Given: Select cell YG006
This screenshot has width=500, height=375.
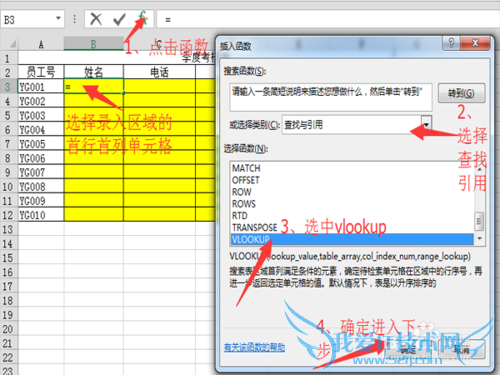Looking at the screenshot, I should [41, 158].
